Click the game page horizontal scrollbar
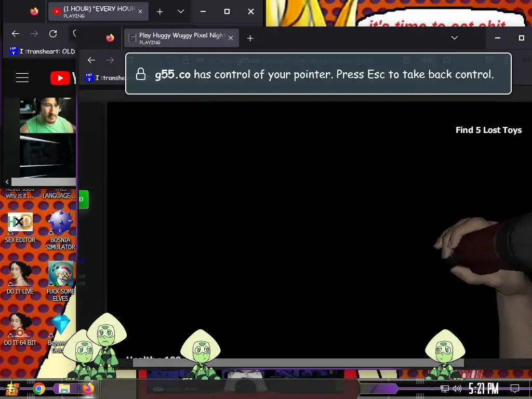 coord(298,363)
